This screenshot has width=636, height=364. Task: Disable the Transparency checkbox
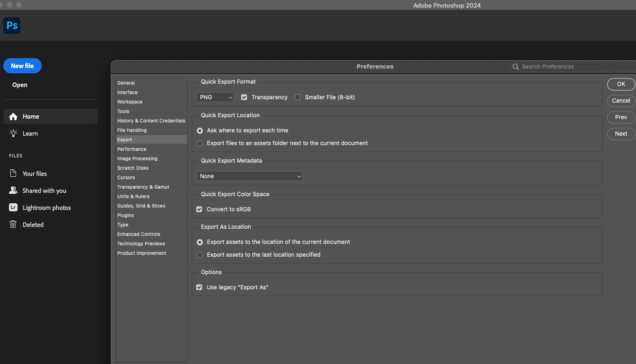[x=244, y=97]
